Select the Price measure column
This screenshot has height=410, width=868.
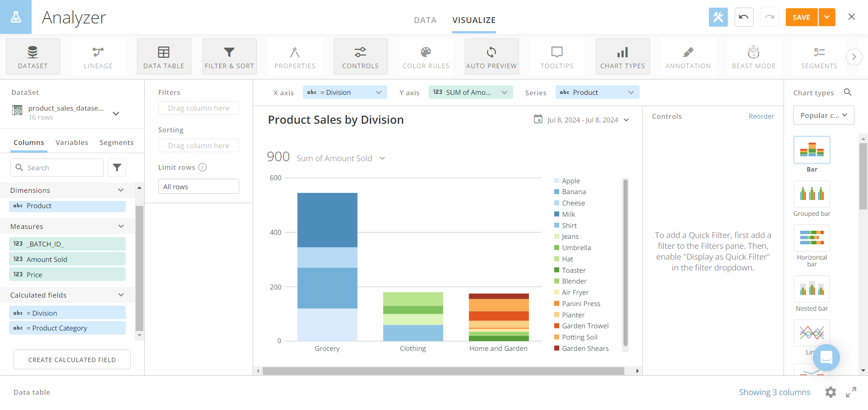[67, 274]
